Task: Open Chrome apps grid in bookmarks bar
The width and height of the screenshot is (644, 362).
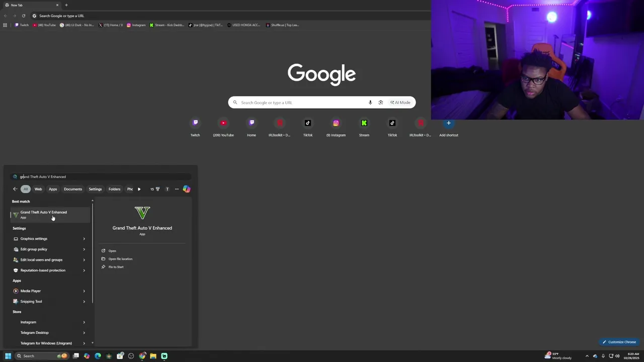Action: pyautogui.click(x=5, y=25)
